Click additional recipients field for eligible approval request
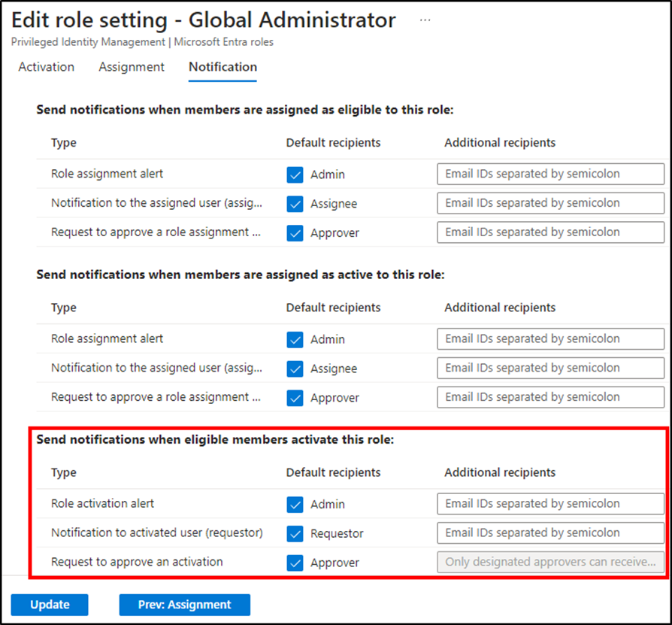The height and width of the screenshot is (625, 672). tap(551, 232)
